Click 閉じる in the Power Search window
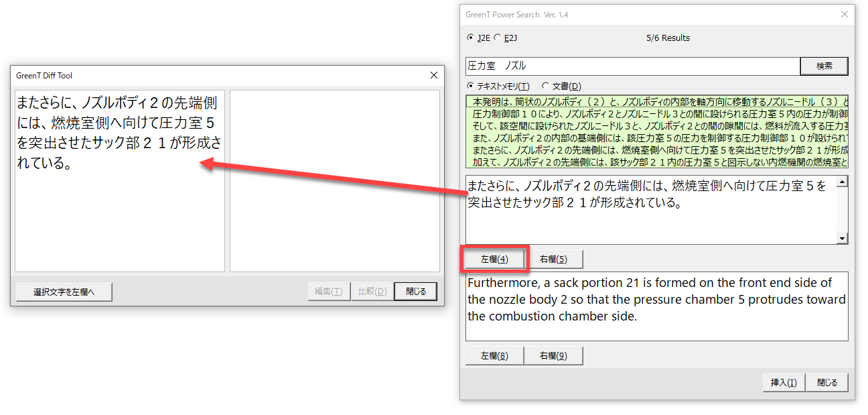This screenshot has width=868, height=415. pos(826,382)
